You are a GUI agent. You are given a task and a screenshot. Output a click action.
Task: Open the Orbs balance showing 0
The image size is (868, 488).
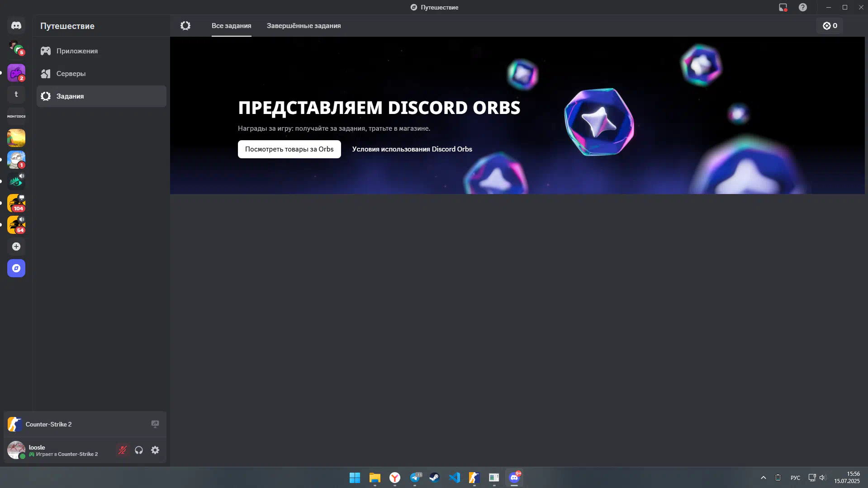[x=830, y=26]
